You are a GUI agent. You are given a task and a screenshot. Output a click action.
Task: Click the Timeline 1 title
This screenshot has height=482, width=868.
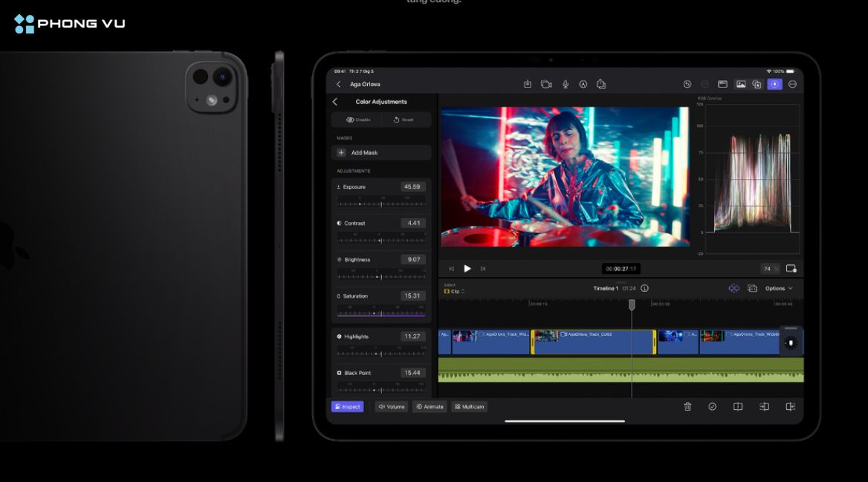(x=606, y=288)
